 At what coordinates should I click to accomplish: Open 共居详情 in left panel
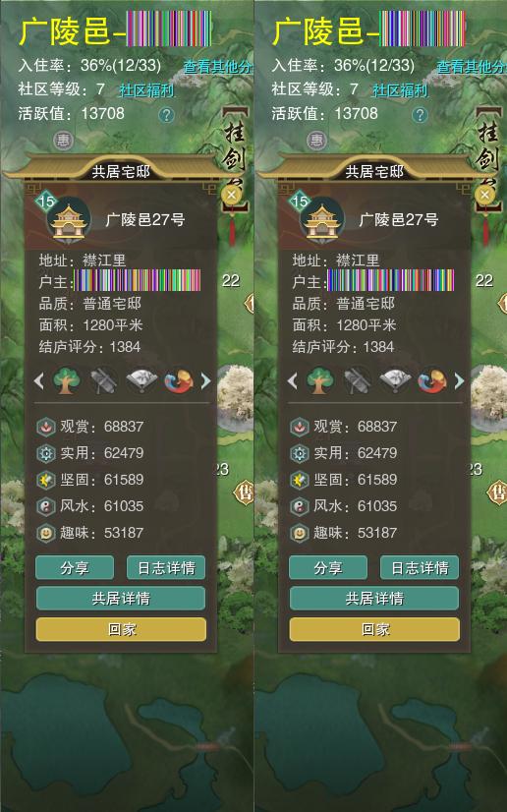pos(121,598)
